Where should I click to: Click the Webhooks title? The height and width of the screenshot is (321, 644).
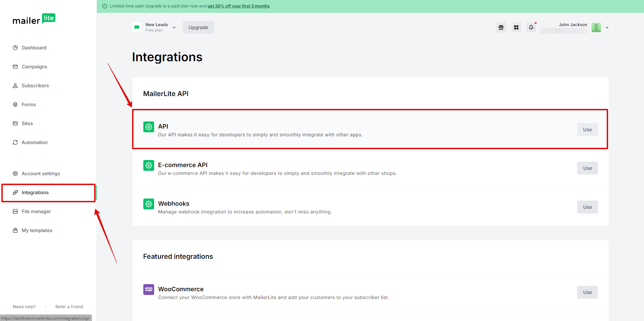174,204
